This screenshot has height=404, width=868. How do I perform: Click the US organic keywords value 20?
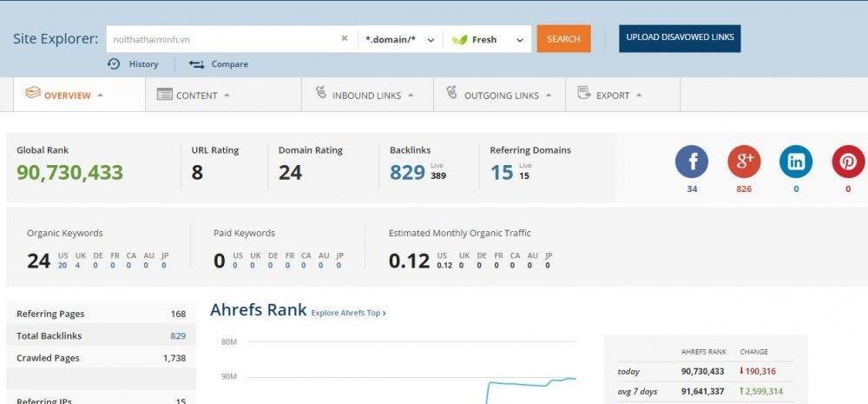click(x=62, y=266)
